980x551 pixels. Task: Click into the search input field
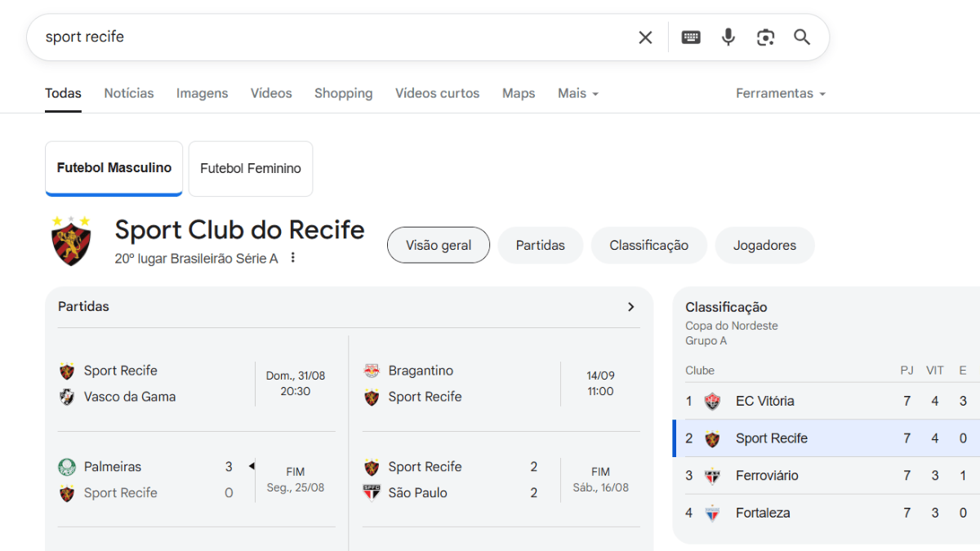(x=327, y=38)
